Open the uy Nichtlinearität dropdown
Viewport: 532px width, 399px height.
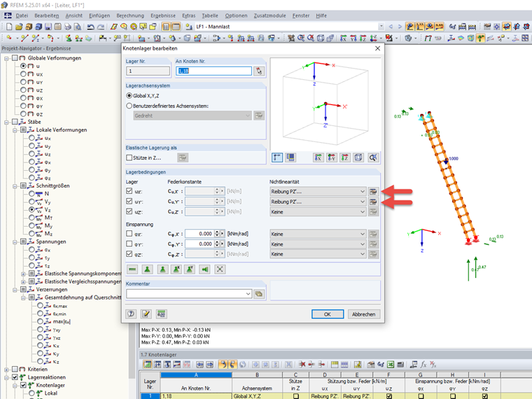click(x=318, y=202)
